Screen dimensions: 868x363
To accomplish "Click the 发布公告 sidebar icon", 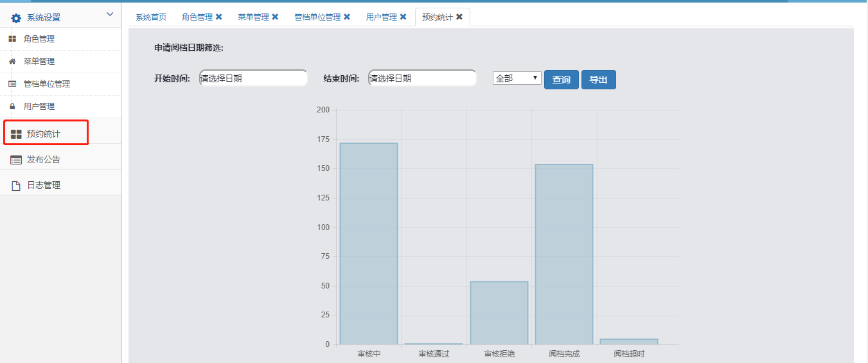I will click(x=16, y=160).
